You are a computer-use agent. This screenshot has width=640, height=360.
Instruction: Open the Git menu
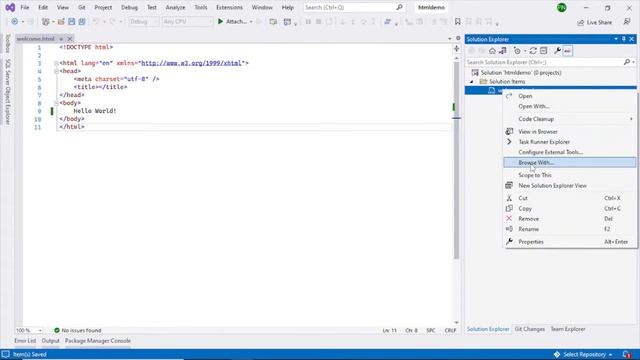(x=82, y=7)
